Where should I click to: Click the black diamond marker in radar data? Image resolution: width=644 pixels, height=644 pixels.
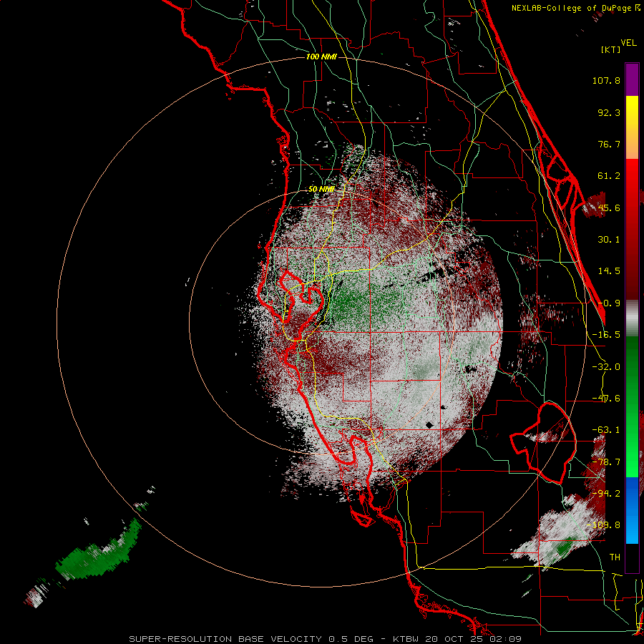(x=429, y=424)
